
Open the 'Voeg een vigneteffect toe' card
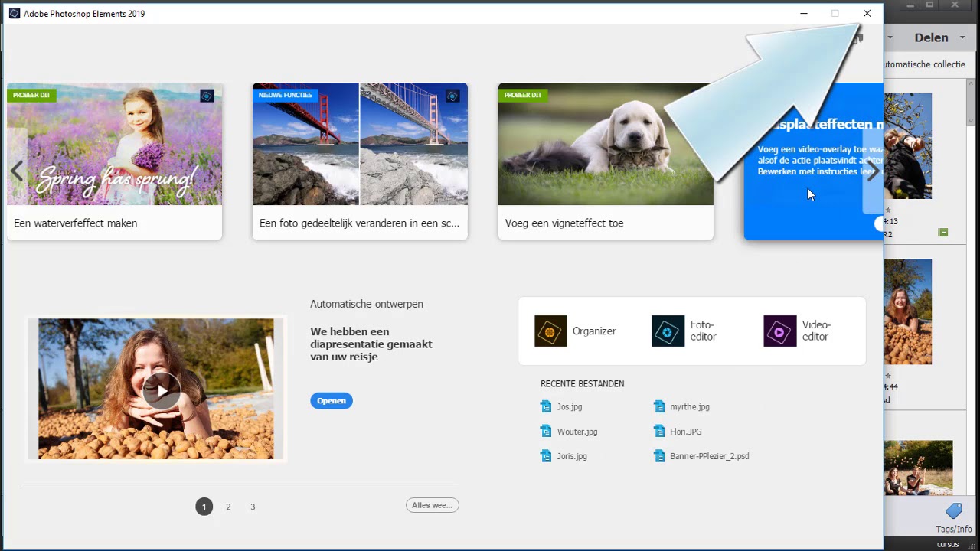click(x=606, y=161)
